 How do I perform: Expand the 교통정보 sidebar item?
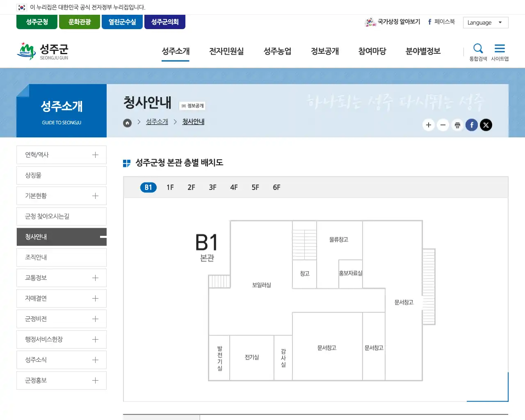[x=95, y=278]
